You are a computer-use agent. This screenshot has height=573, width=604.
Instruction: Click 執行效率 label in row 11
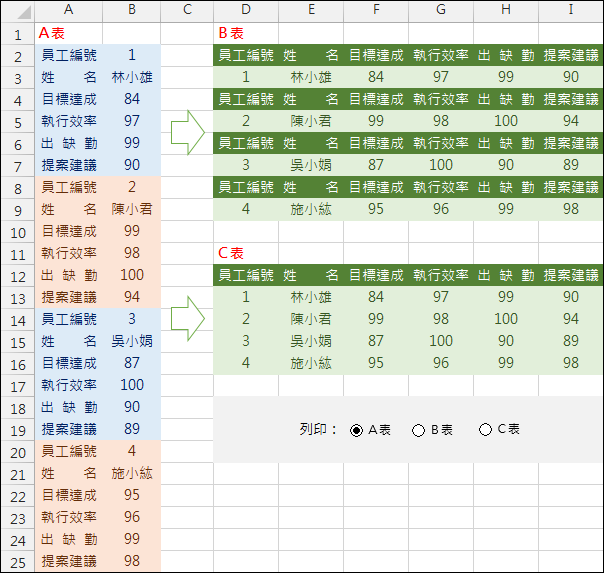click(x=69, y=253)
